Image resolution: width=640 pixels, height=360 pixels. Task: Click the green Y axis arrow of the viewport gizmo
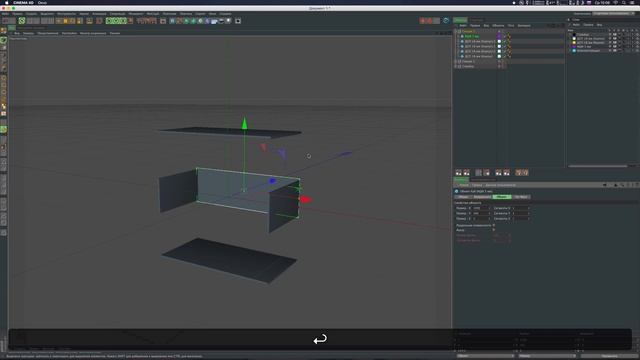coord(244,123)
